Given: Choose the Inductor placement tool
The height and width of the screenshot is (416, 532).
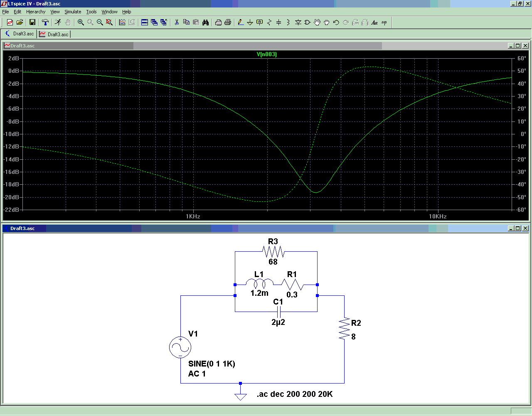Looking at the screenshot, I should coord(288,22).
